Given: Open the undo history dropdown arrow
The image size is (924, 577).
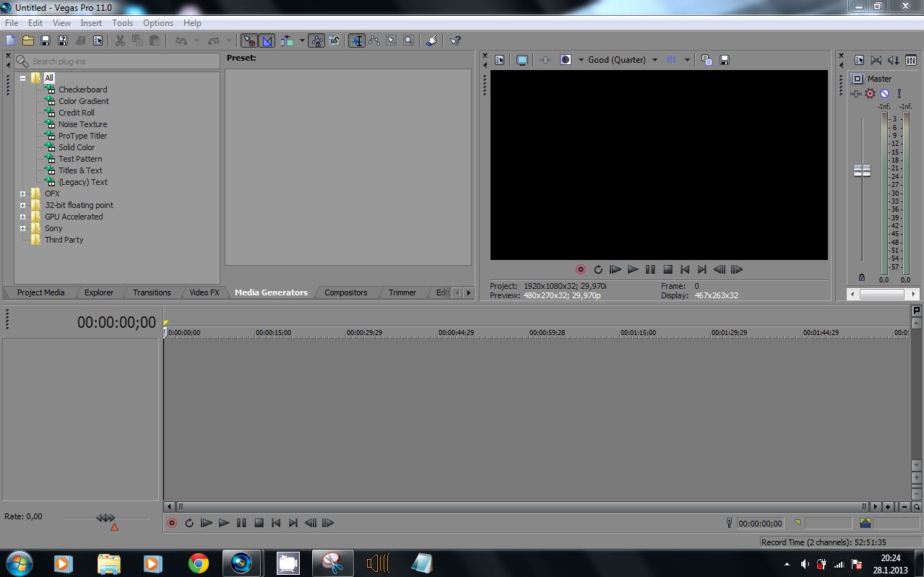Looking at the screenshot, I should point(197,40).
